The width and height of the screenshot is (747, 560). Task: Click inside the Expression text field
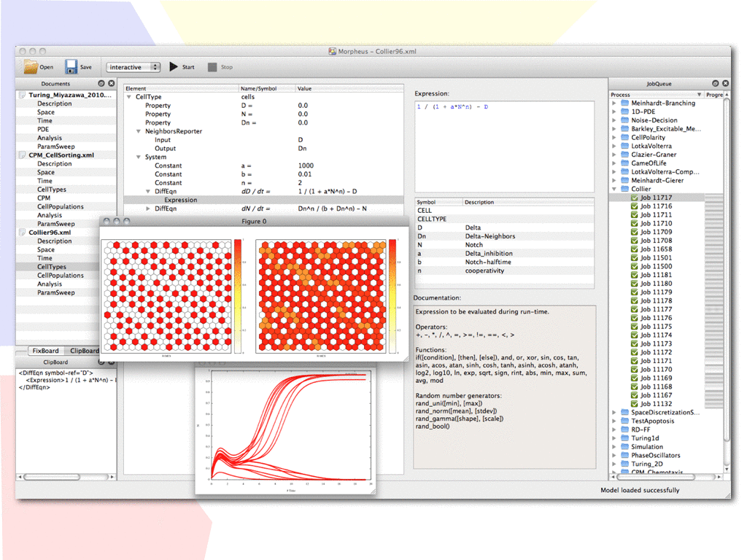click(x=504, y=147)
